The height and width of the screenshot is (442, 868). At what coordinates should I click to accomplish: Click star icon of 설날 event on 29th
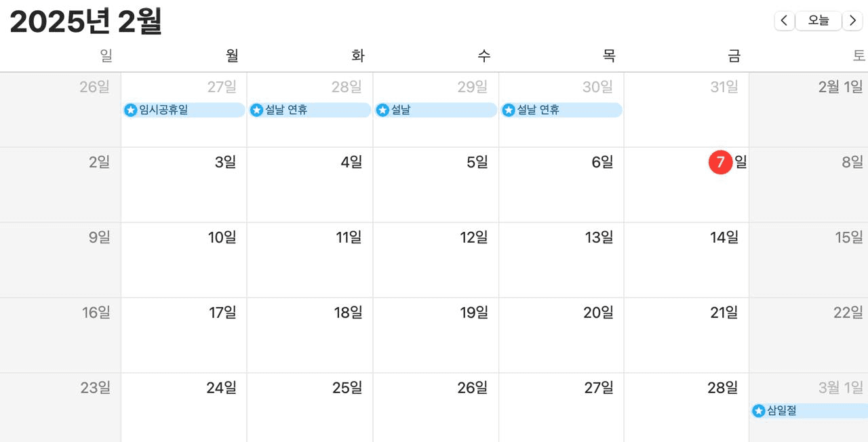point(382,110)
